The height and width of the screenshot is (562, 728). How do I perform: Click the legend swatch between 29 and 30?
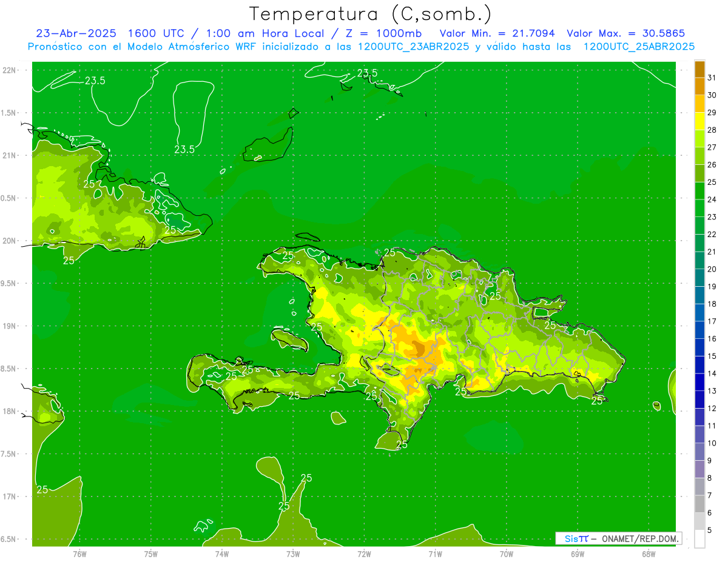[699, 104]
